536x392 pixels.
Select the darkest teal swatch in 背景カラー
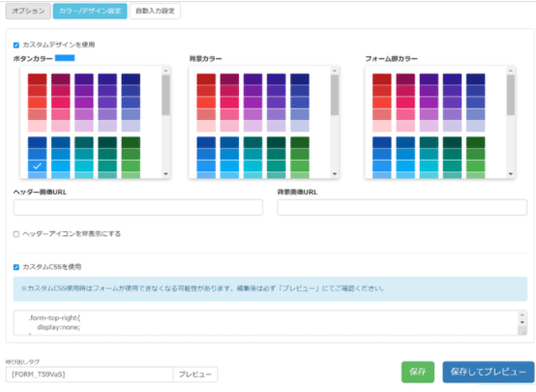[x=276, y=142]
